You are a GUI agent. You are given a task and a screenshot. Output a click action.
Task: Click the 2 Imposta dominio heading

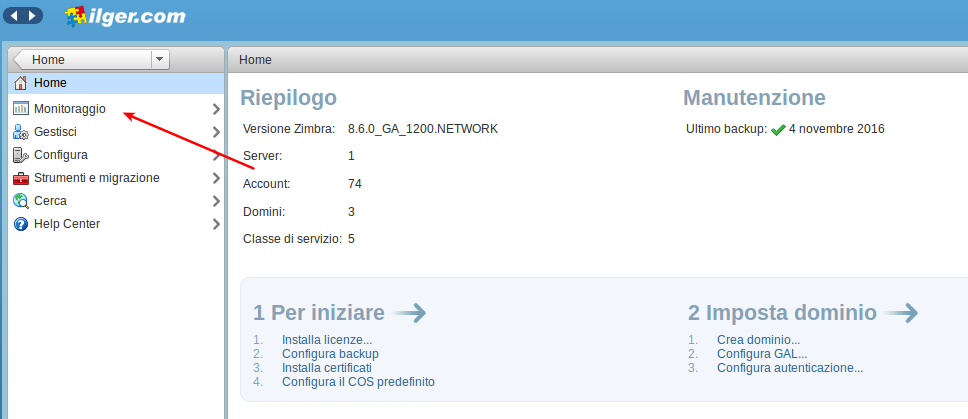[x=782, y=313]
